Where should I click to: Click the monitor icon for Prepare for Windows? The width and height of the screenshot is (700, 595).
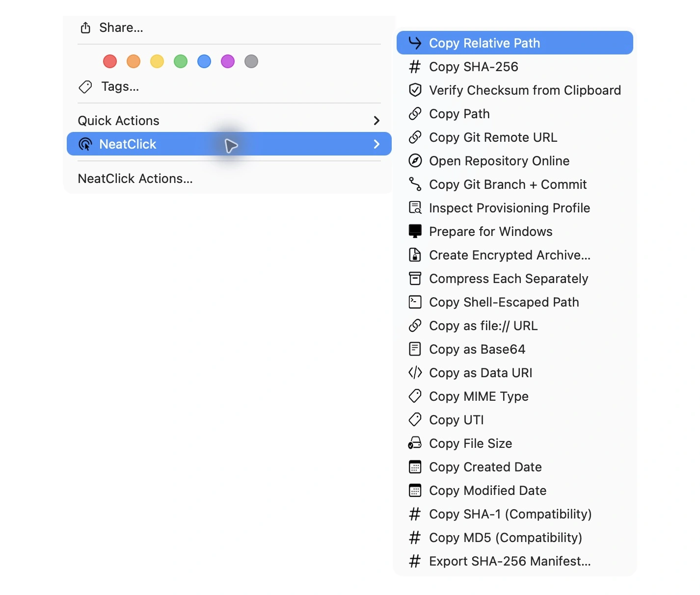415,232
